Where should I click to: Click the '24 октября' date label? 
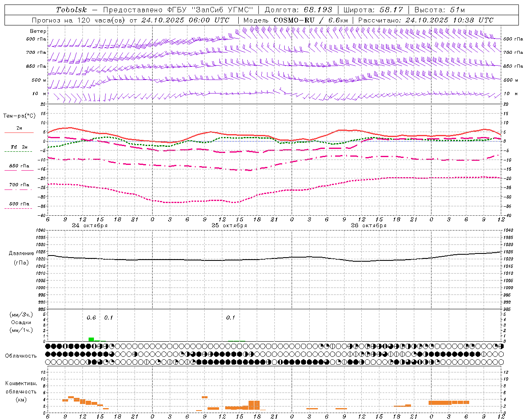pos(90,226)
